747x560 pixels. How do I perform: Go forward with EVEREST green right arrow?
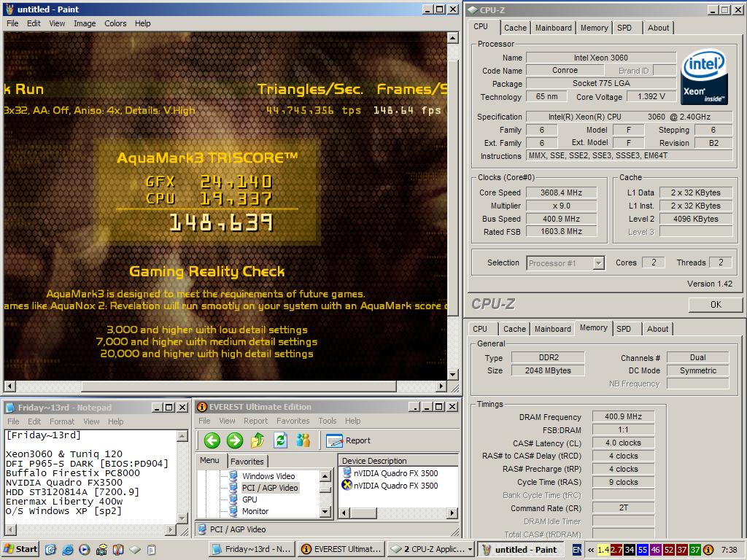tap(234, 440)
